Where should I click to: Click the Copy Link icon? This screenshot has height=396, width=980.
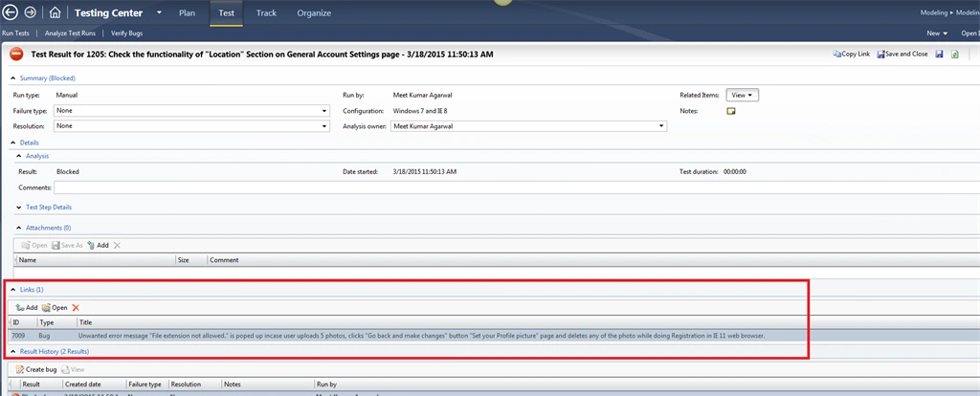(837, 55)
